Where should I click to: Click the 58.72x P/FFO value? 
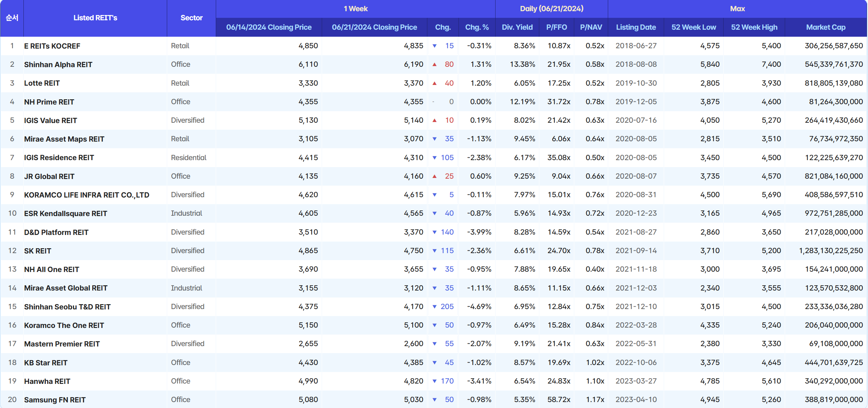tap(559, 400)
